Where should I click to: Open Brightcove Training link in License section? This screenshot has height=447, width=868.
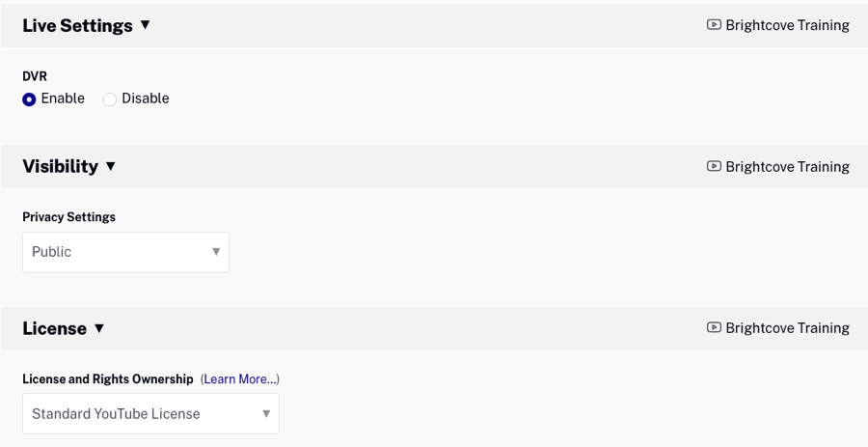[x=787, y=328]
